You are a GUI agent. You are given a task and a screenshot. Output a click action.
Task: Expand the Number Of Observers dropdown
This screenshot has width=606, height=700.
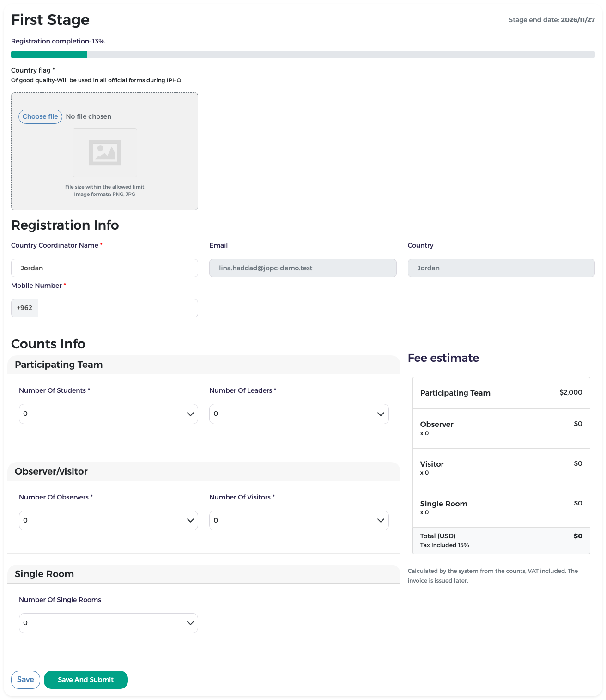pos(109,520)
